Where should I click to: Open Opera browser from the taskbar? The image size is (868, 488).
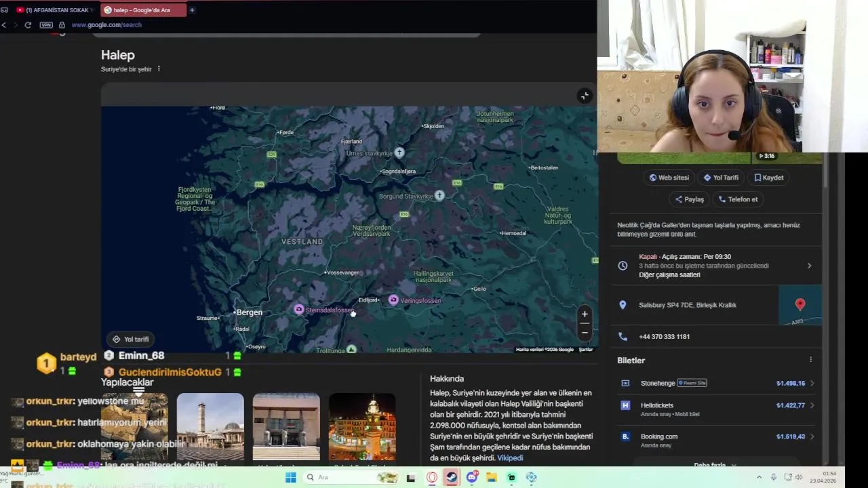(432, 477)
